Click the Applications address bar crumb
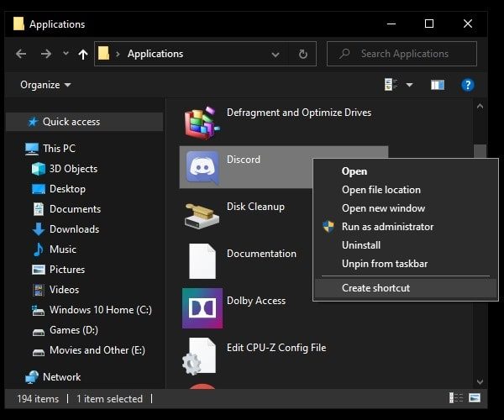 (x=155, y=54)
